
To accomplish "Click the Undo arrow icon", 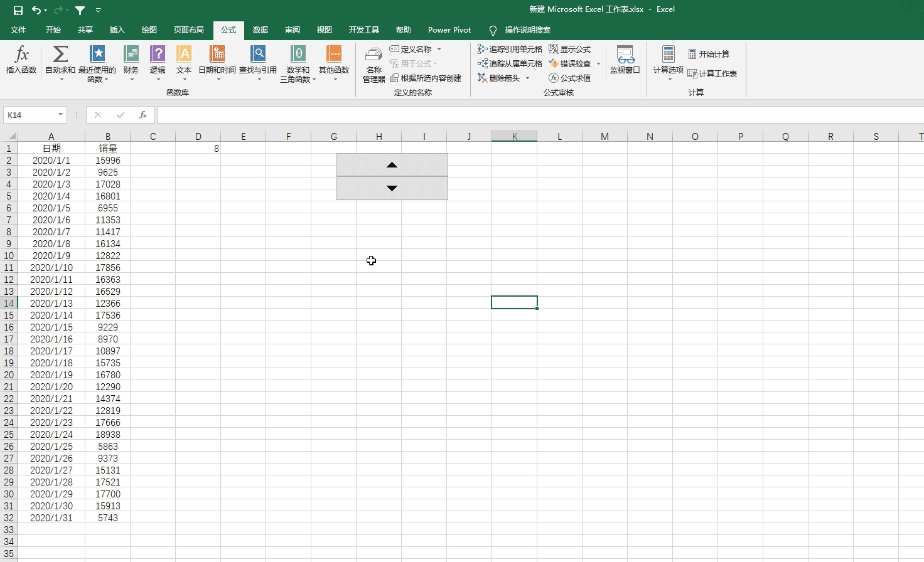I will click(36, 10).
